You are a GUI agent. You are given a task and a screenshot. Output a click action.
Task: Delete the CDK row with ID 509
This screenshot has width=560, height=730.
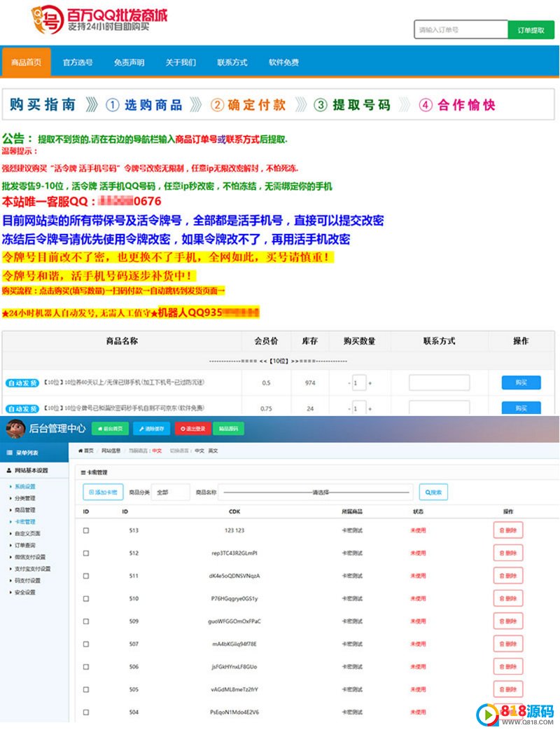click(508, 621)
